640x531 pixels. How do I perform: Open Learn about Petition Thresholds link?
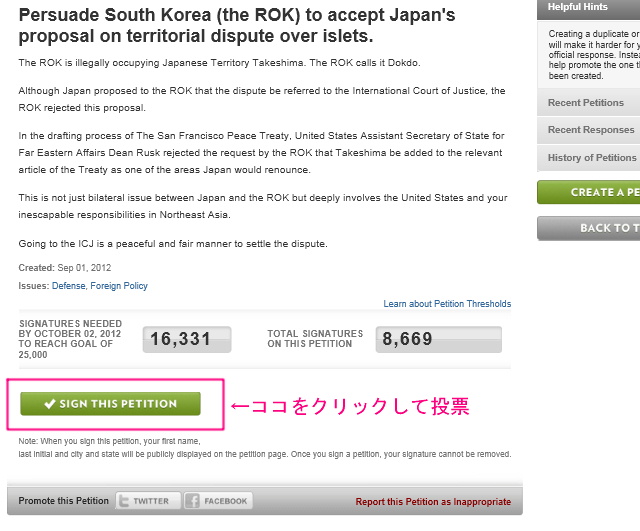click(447, 304)
